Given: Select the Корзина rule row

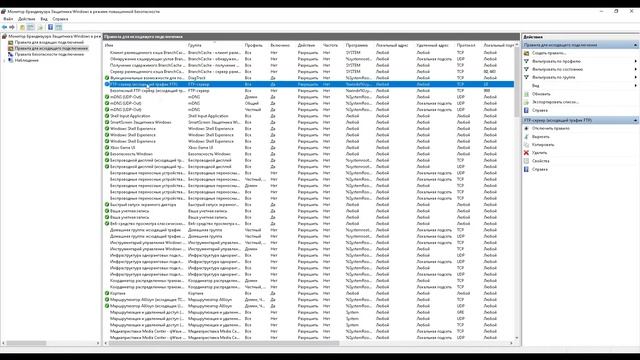Looking at the screenshot, I should 309,293.
